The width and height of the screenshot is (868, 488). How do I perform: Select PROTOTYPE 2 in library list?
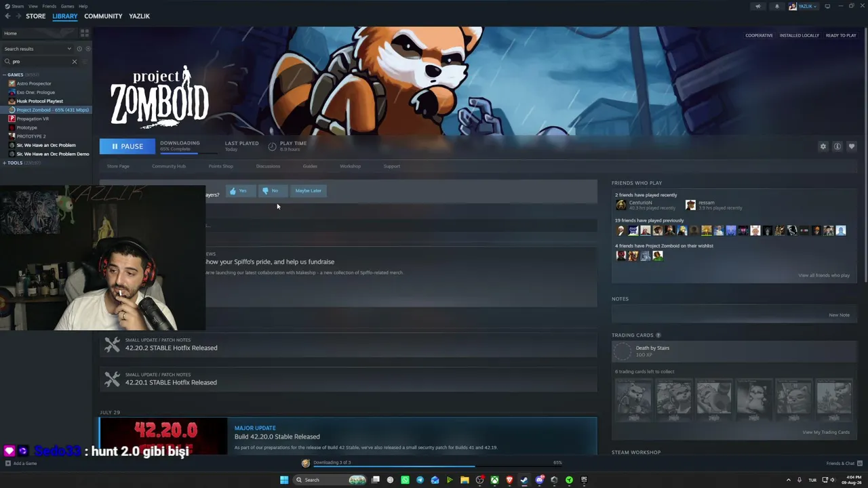tap(31, 136)
